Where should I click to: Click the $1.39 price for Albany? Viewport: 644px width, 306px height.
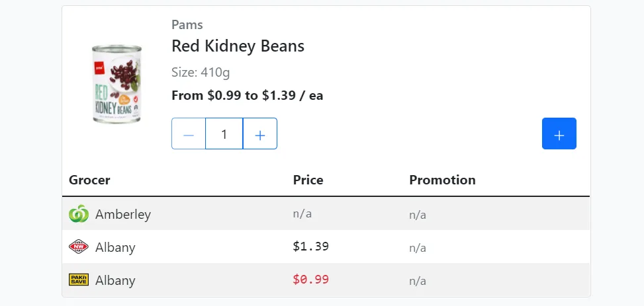[x=311, y=247]
